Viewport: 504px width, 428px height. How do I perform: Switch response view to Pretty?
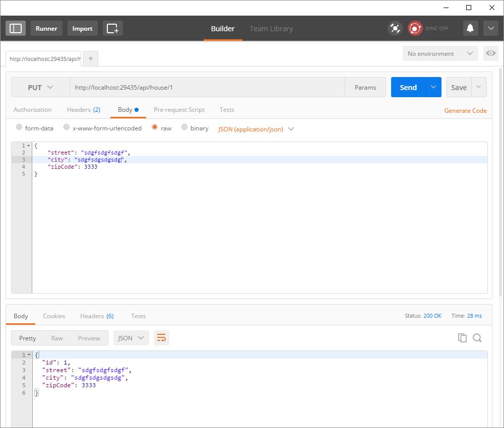[27, 338]
